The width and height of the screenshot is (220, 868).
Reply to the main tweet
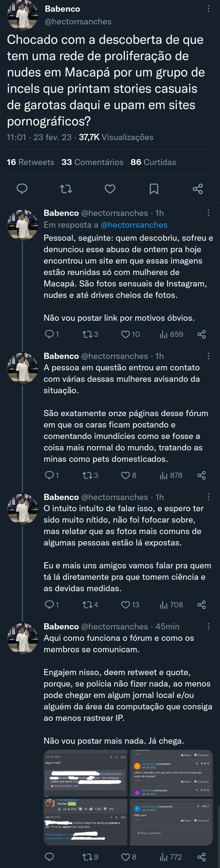(x=22, y=189)
